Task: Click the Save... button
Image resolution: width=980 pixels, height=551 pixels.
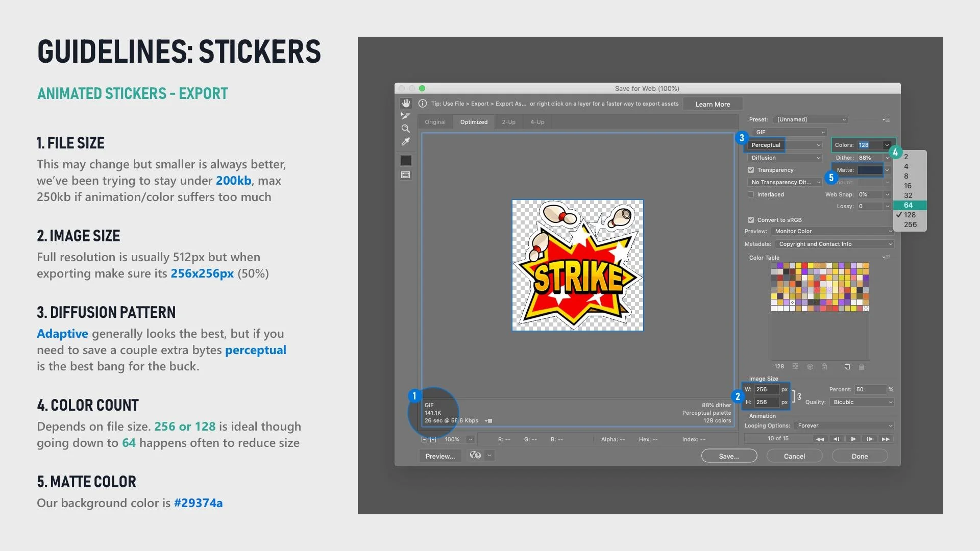Action: tap(729, 456)
